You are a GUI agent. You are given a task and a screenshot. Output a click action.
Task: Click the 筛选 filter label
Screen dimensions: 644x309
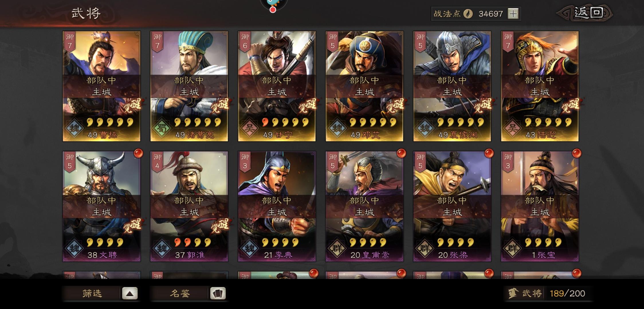92,293
